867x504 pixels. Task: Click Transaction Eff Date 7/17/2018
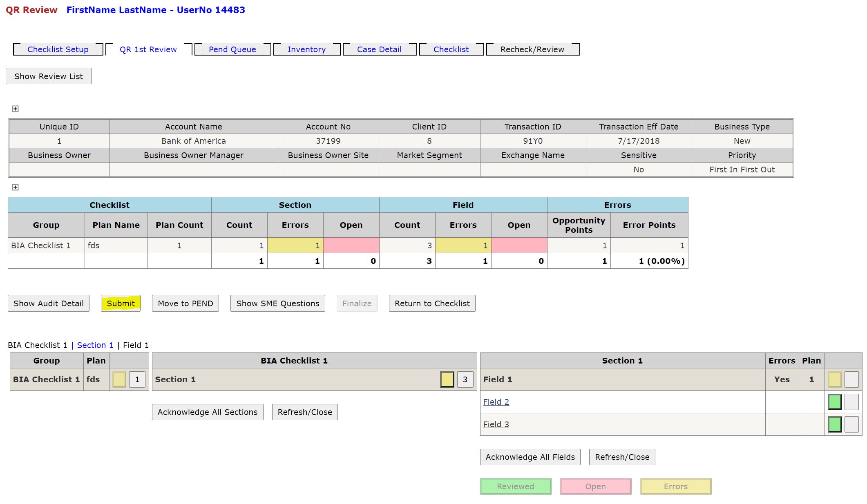tap(639, 141)
